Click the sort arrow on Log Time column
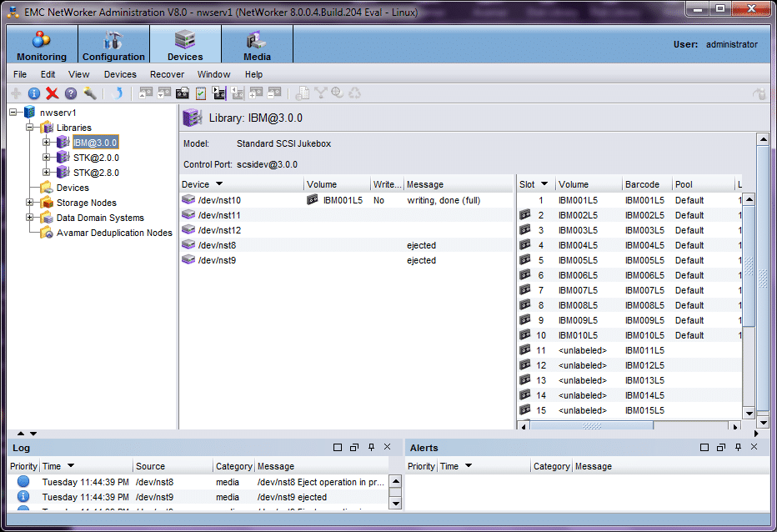This screenshot has width=777, height=532. point(71,465)
